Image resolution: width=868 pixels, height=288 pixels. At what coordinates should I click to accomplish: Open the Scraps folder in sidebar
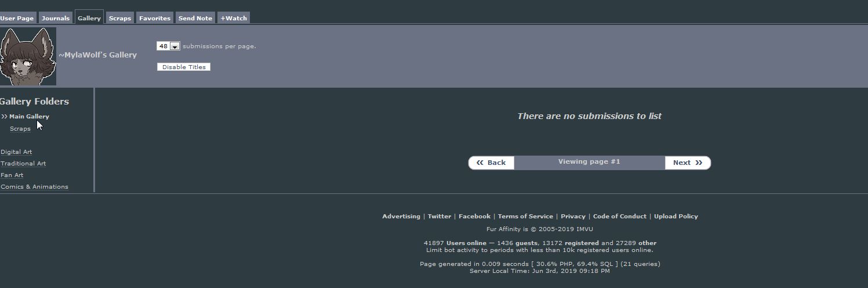20,129
